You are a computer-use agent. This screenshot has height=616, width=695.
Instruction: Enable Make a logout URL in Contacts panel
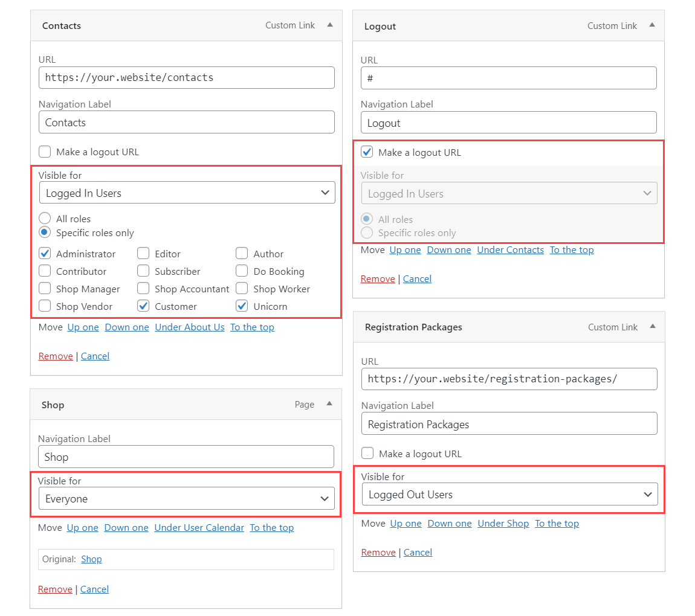(x=45, y=152)
